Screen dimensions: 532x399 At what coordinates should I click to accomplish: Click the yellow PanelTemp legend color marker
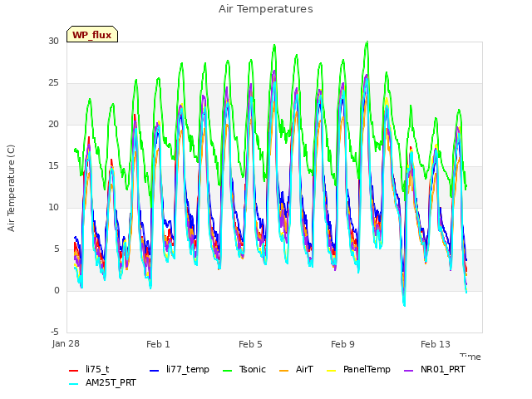click(331, 370)
